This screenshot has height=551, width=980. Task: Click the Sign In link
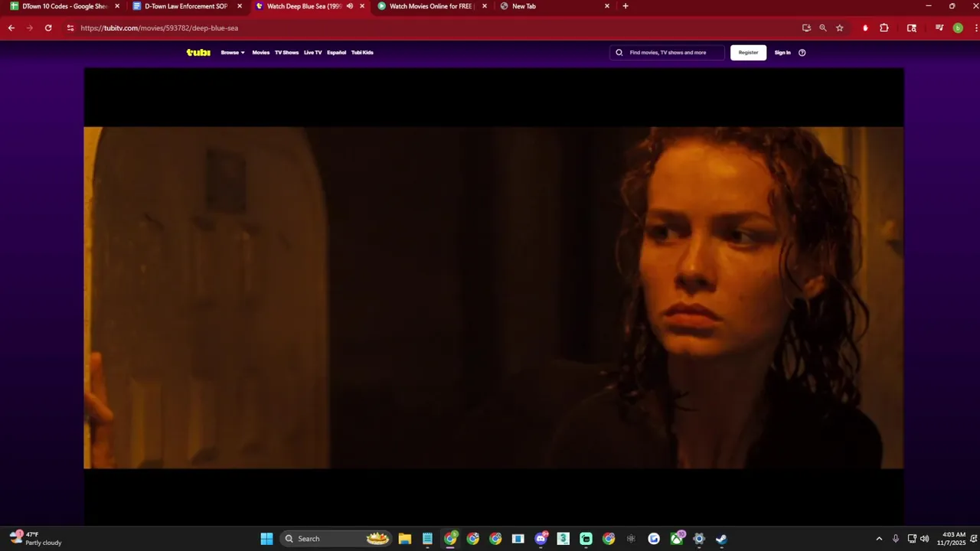782,53
